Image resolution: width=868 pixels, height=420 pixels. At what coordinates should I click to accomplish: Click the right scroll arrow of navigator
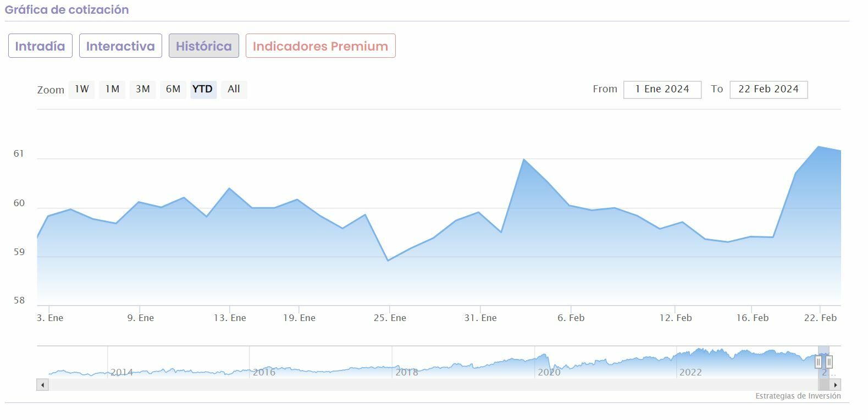click(835, 385)
